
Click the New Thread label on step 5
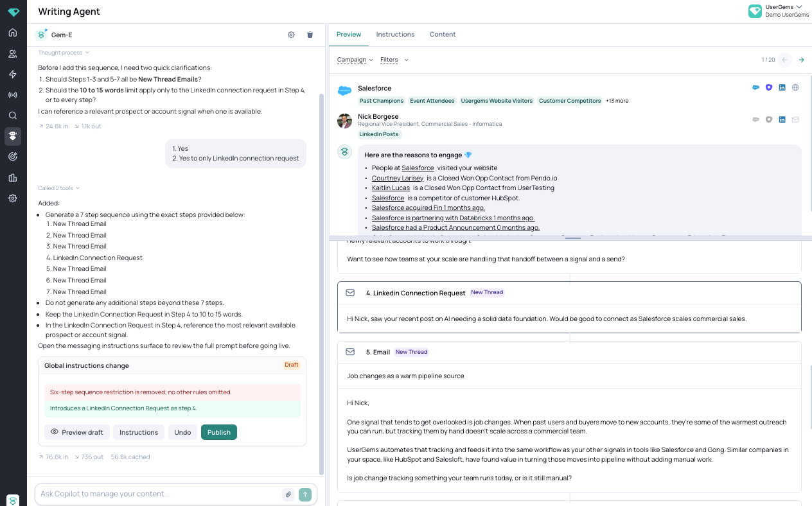point(411,352)
